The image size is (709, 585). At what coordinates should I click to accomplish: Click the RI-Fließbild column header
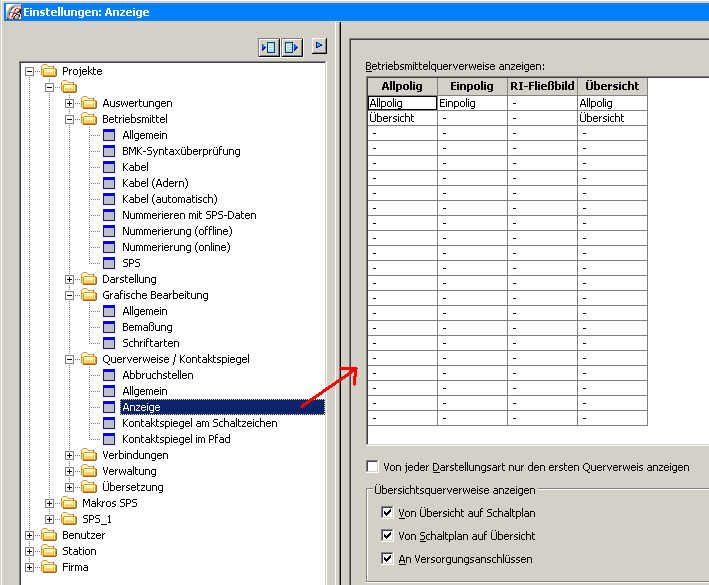[542, 86]
